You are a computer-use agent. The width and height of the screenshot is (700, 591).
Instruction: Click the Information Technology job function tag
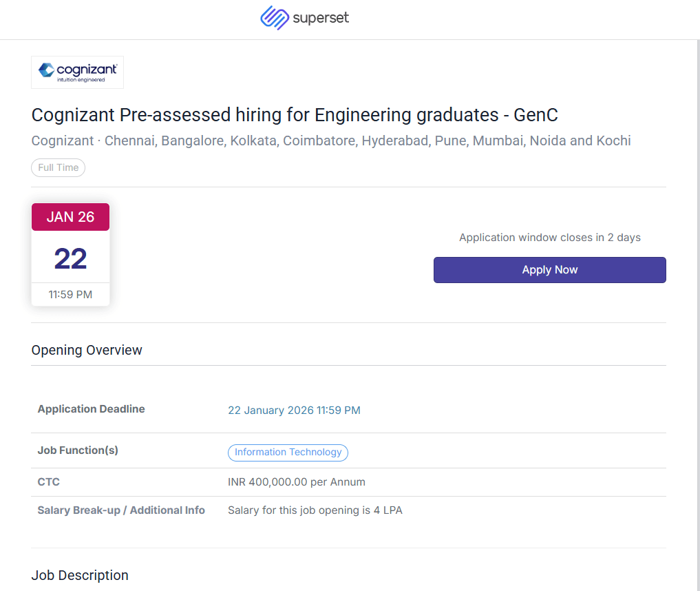(288, 453)
